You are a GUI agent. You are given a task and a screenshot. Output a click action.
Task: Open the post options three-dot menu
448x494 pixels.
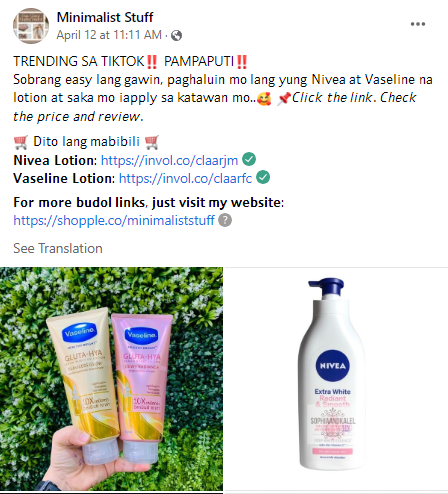pyautogui.click(x=418, y=24)
